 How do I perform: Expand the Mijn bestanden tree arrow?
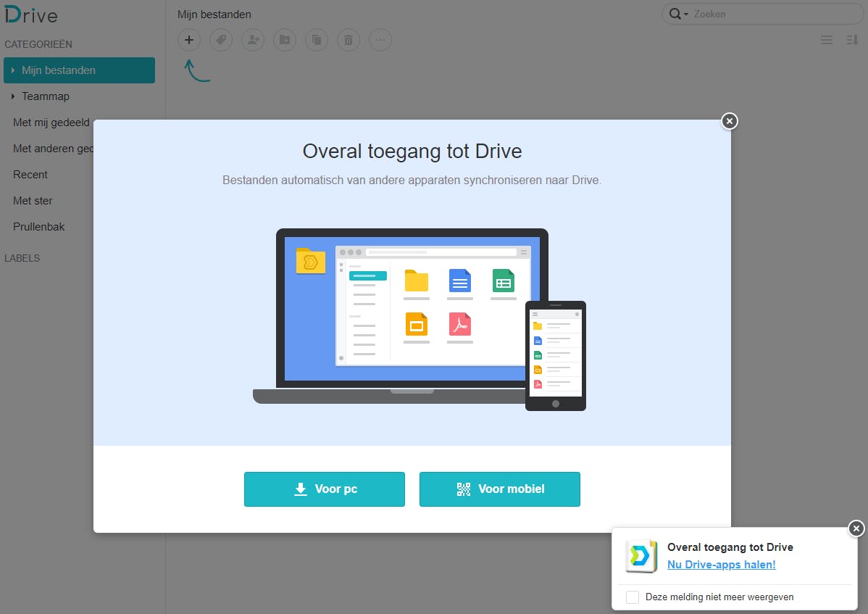[13, 70]
